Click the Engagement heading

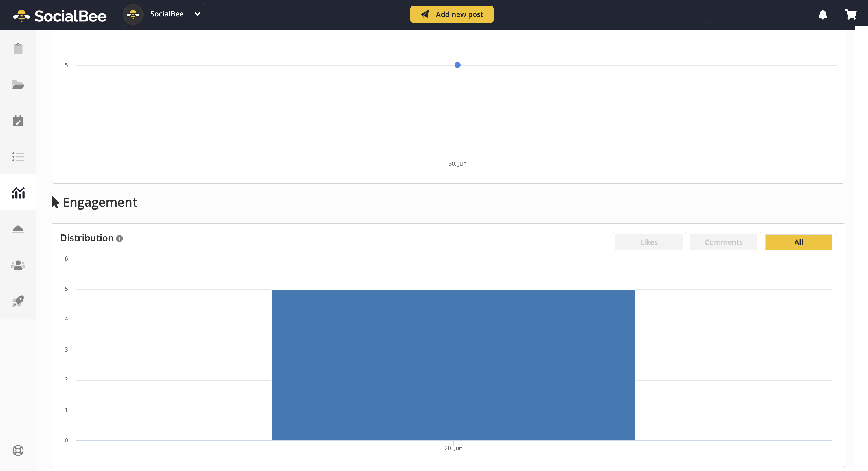tap(100, 202)
